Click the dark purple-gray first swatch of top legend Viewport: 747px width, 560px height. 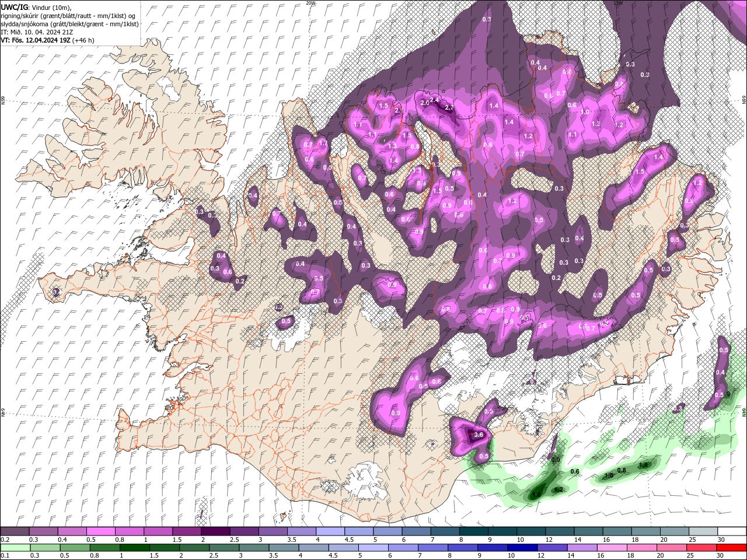tap(15, 531)
